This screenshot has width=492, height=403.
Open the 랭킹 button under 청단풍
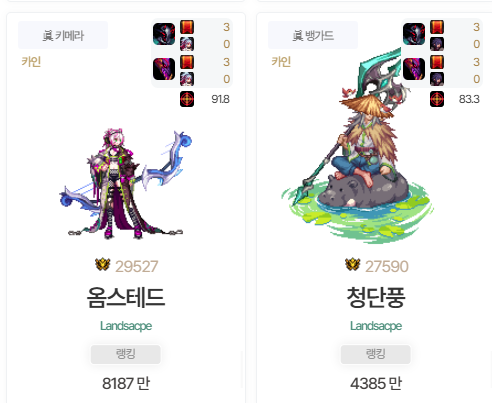tap(376, 354)
